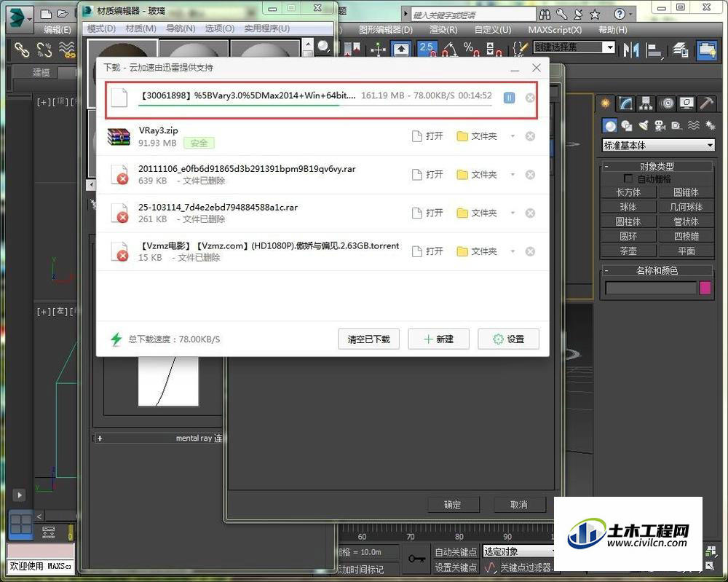Click the Help question mark icon
Image resolution: width=728 pixels, height=582 pixels.
(x=620, y=15)
